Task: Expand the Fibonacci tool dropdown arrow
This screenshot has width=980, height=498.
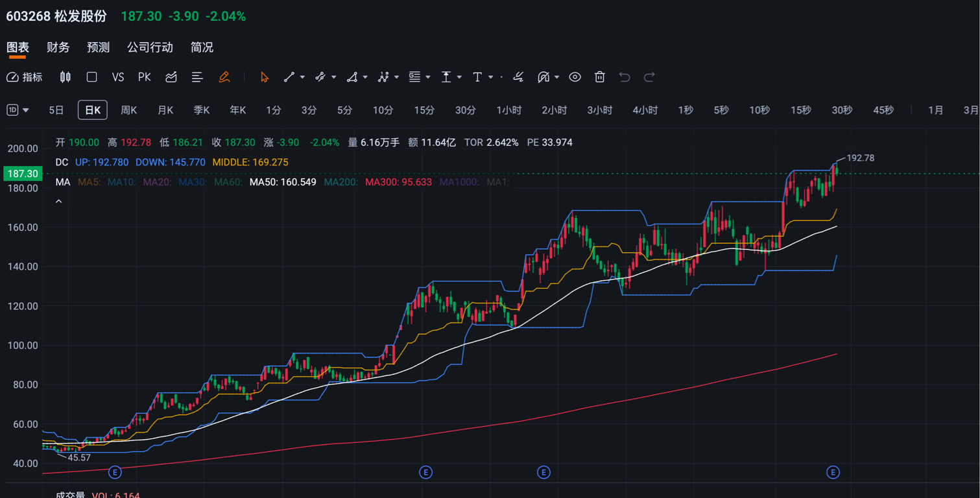Action: [428, 77]
